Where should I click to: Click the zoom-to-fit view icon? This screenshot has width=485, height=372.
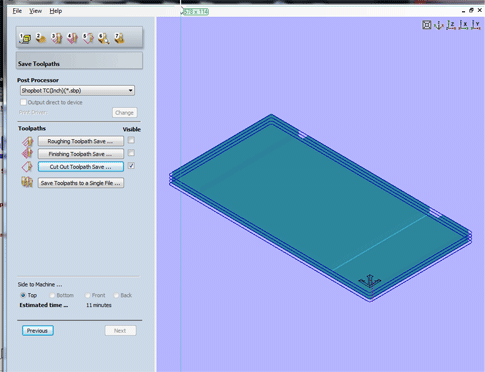427,25
